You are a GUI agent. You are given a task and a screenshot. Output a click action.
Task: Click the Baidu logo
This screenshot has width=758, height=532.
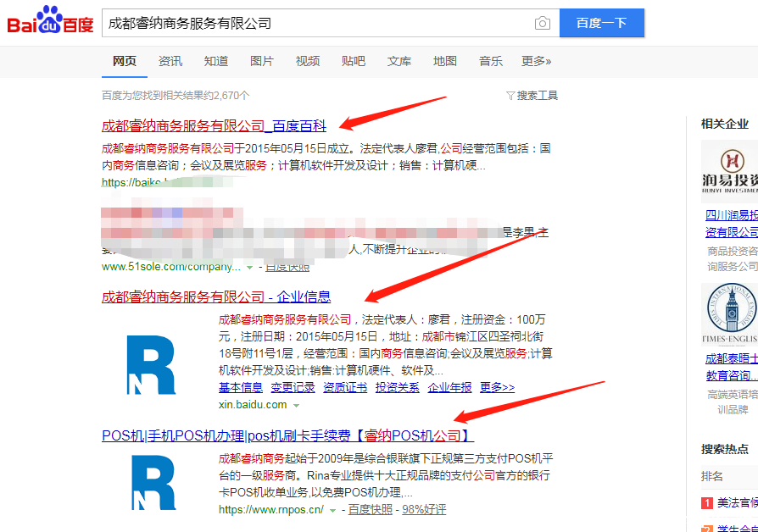tap(50, 20)
